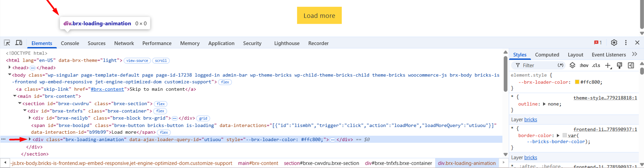
Task: Open the Recorder tab
Action: tap(318, 43)
